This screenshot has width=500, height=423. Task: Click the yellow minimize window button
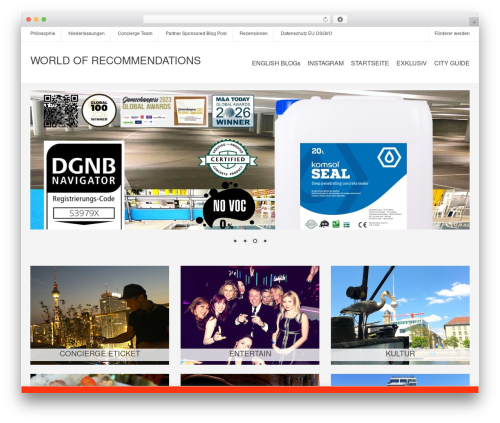coord(36,20)
